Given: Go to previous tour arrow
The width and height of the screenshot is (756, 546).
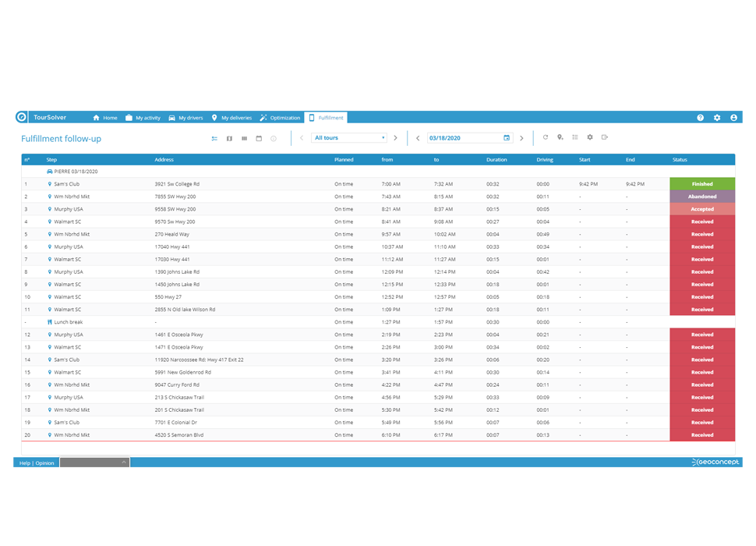Looking at the screenshot, I should (x=302, y=138).
